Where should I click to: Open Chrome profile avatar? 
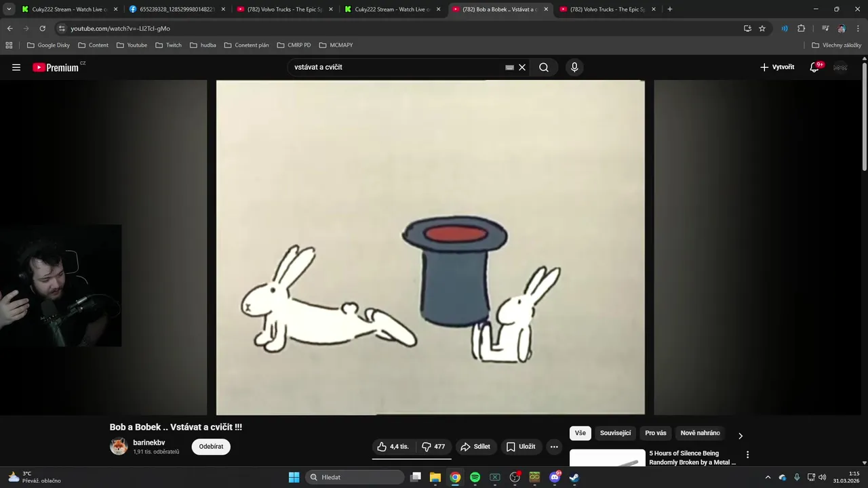click(x=842, y=28)
